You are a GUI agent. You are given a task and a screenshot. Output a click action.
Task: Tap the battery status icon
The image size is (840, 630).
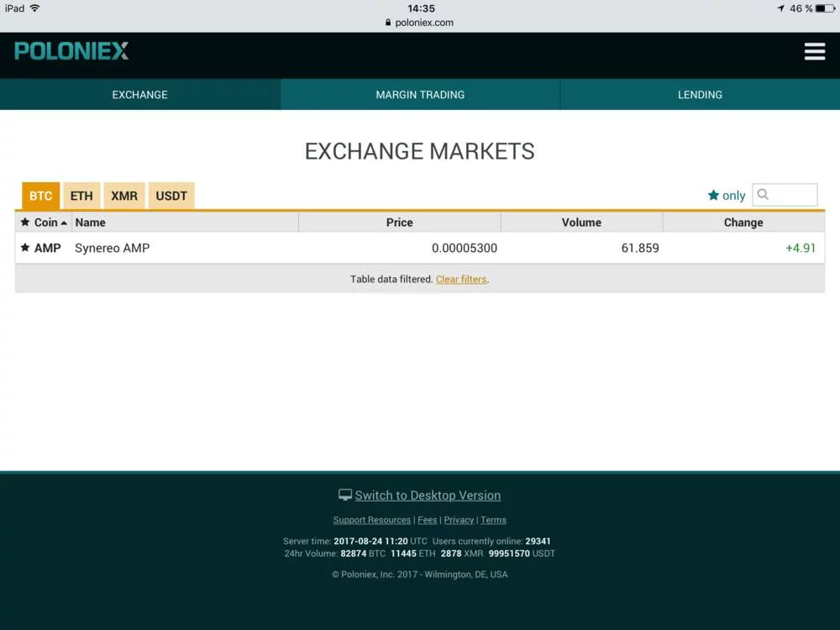click(825, 8)
